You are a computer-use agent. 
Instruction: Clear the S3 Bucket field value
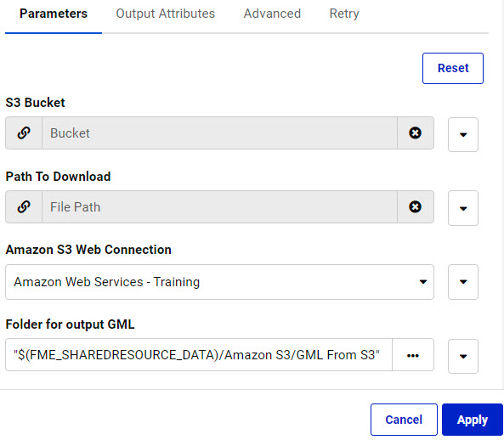click(416, 133)
